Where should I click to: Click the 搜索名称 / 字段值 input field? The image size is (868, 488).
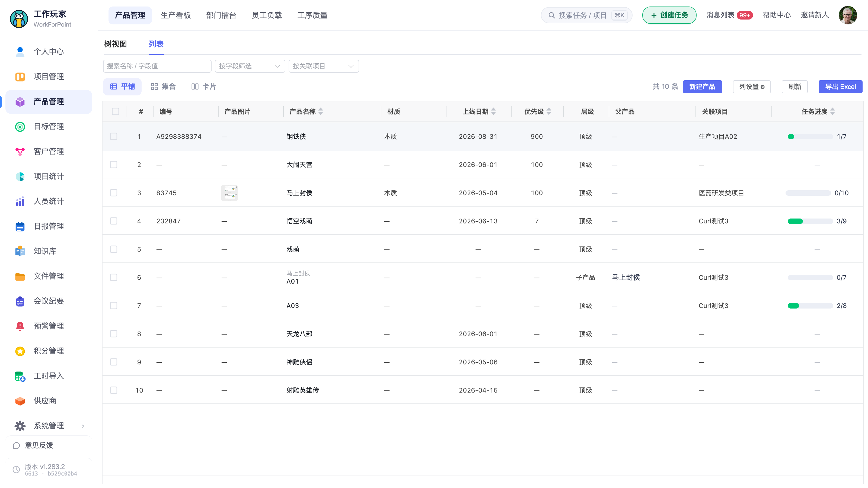(157, 66)
